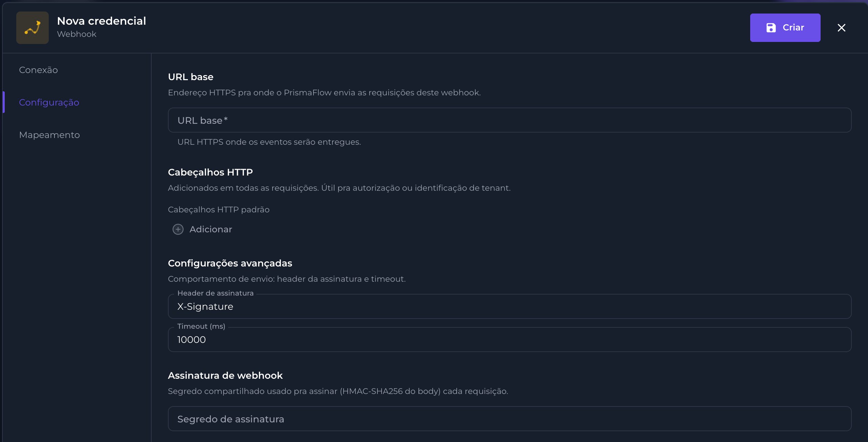868x442 pixels.
Task: Click the Header de assinatura field
Action: (509, 306)
